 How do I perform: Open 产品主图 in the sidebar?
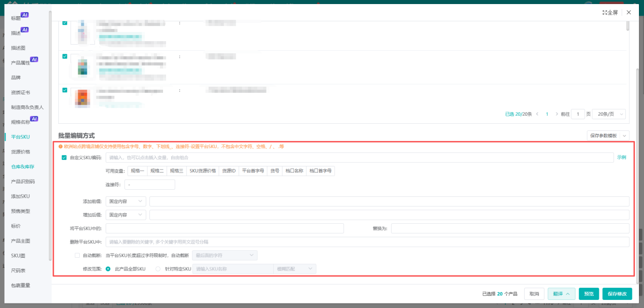point(21,241)
